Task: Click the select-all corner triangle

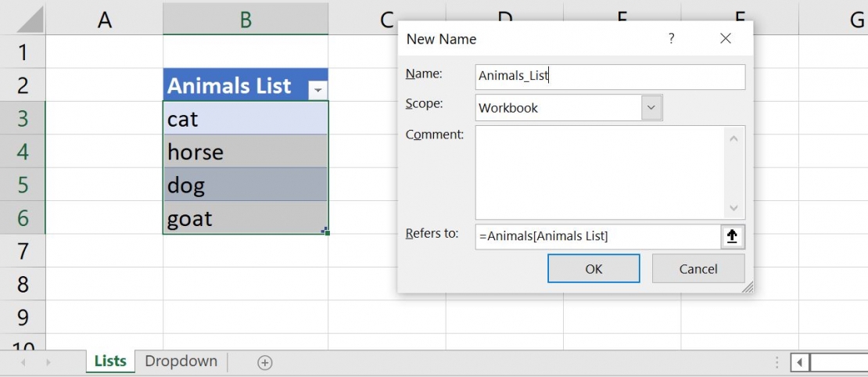Action: [x=31, y=20]
